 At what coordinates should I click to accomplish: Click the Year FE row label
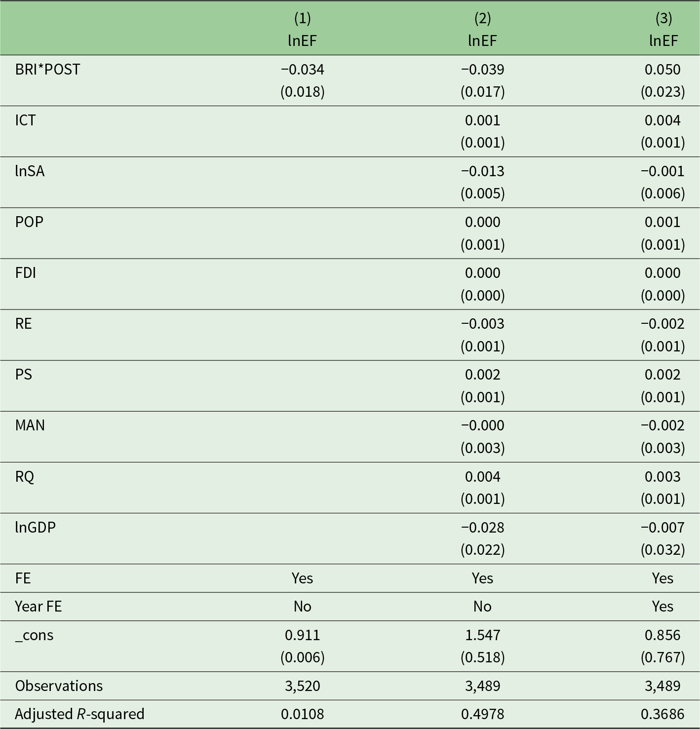click(38, 607)
